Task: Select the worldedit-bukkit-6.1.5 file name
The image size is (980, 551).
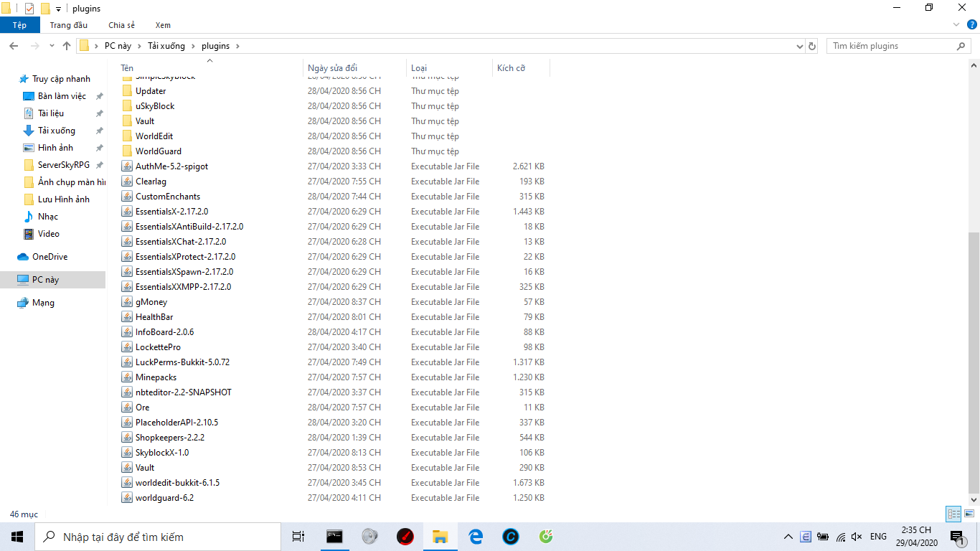Action: [177, 483]
